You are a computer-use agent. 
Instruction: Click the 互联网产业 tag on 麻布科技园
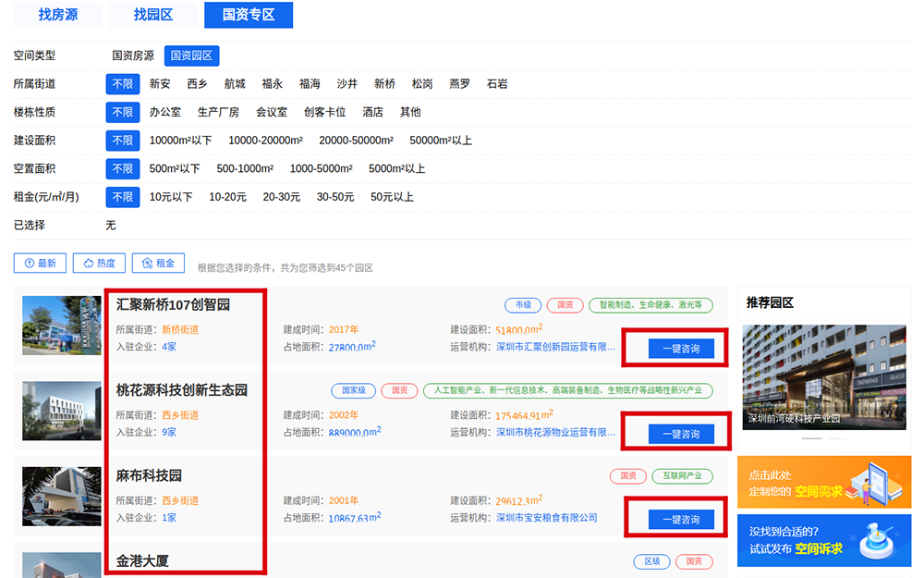[683, 476]
